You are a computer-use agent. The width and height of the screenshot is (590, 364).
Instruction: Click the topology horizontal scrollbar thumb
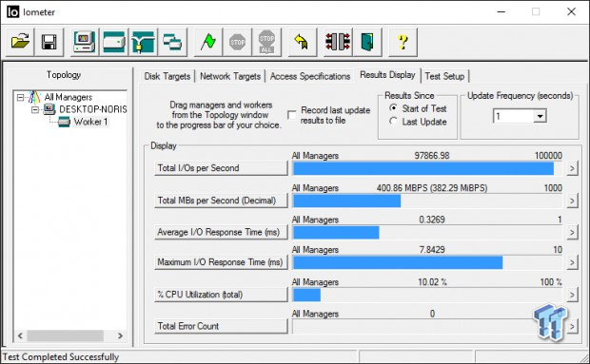tap(65, 335)
